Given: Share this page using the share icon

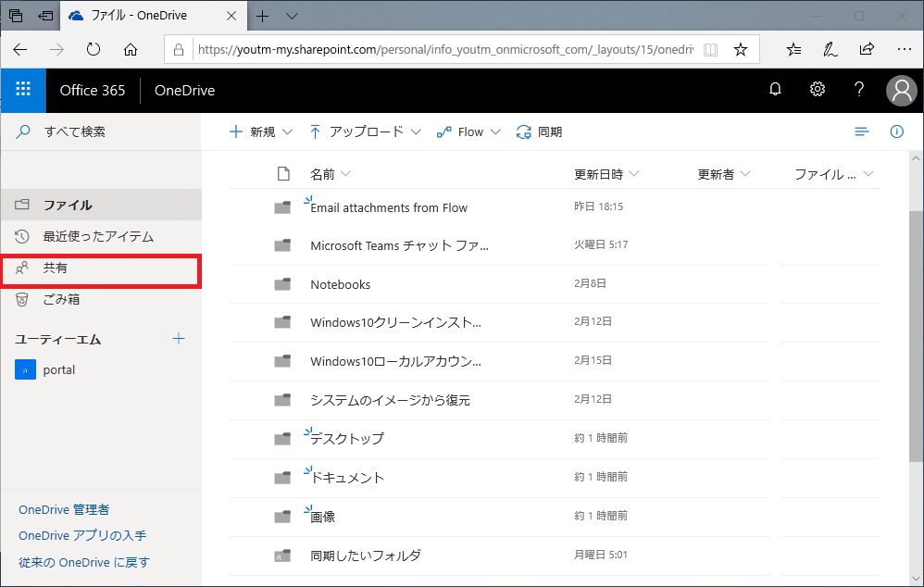Looking at the screenshot, I should tap(867, 49).
